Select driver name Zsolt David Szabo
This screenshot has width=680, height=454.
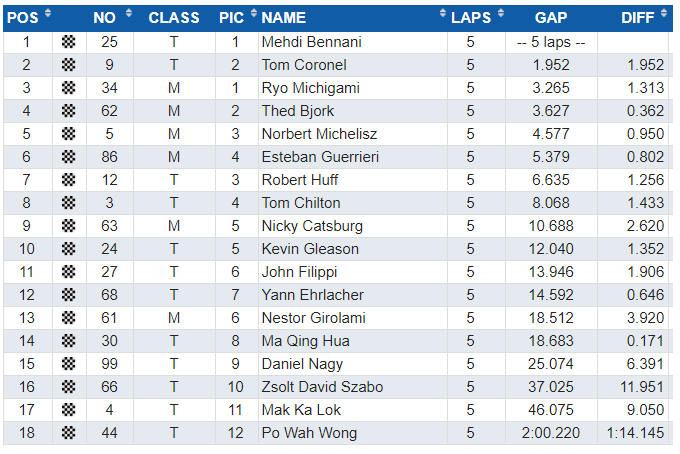[x=322, y=387]
